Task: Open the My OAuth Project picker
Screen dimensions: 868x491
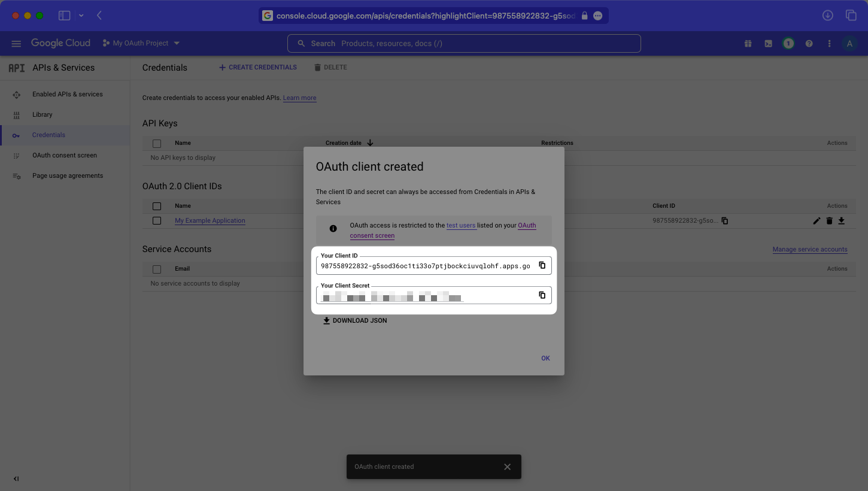Action: coord(141,43)
